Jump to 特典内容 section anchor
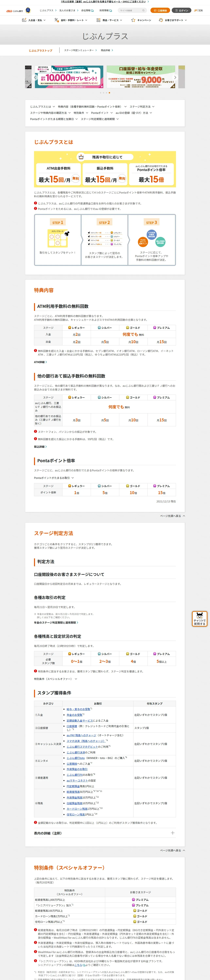The width and height of the screenshot is (210, 980). pos(92,106)
